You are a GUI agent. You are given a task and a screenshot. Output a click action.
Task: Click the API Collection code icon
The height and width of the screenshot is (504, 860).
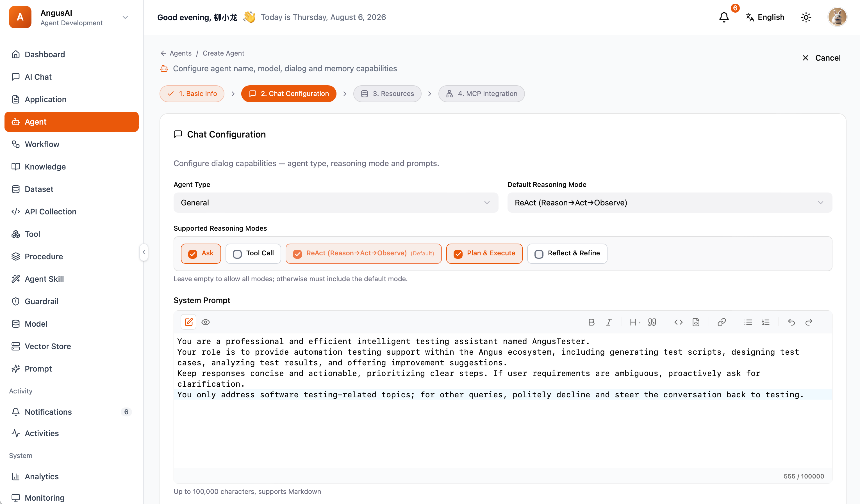point(16,212)
